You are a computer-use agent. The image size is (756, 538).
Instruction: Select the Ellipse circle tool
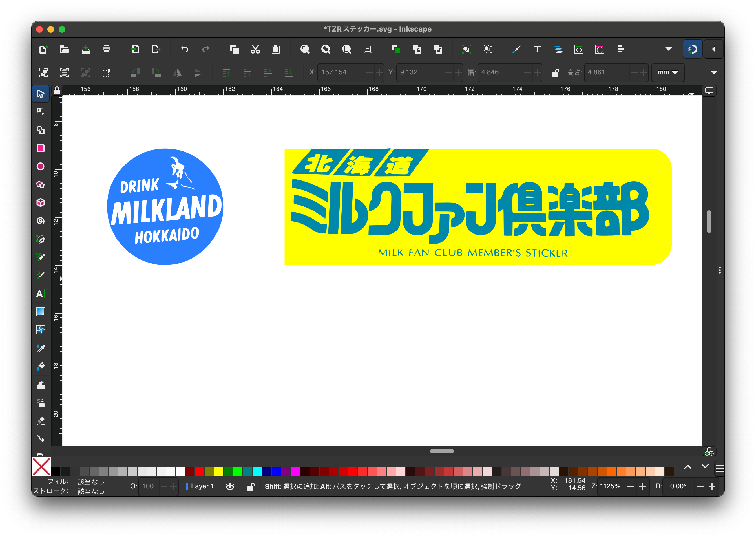41,166
